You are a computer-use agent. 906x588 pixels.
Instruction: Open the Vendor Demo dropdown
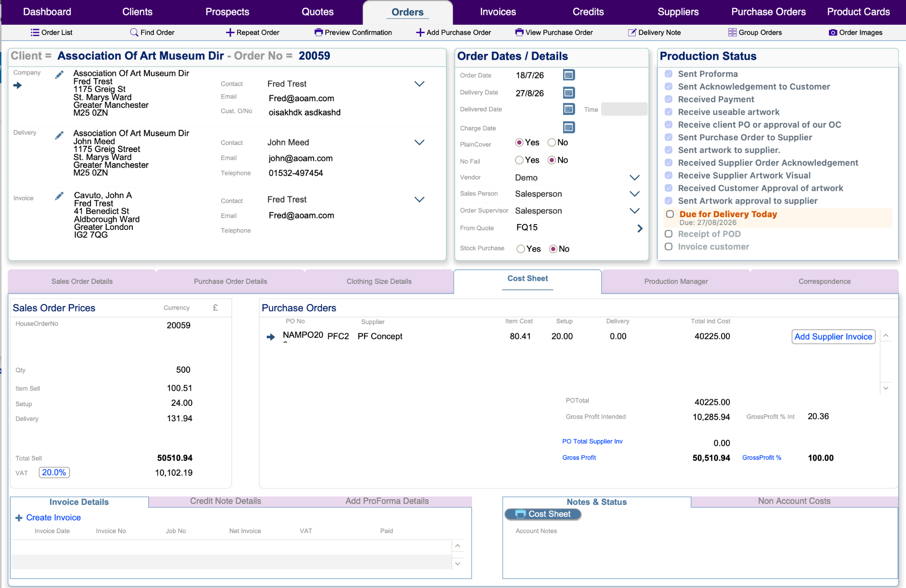pyautogui.click(x=634, y=178)
